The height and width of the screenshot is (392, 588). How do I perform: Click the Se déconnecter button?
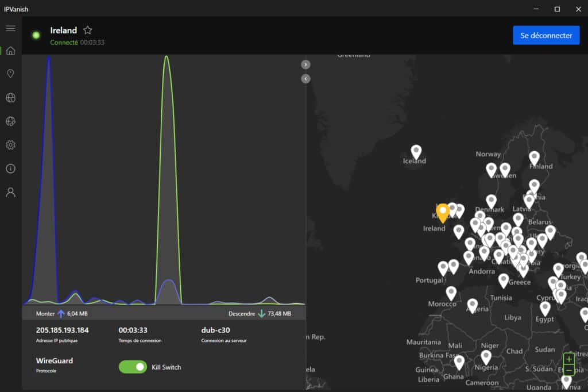point(546,35)
